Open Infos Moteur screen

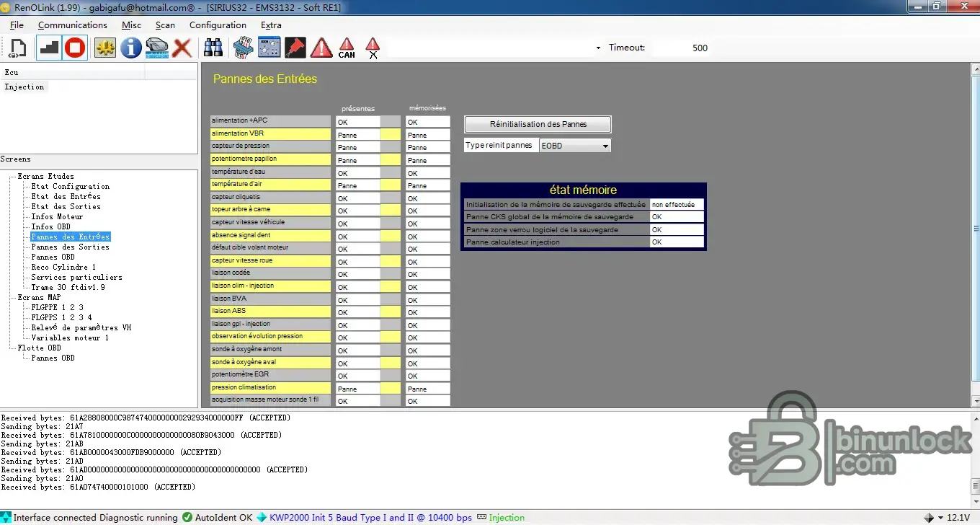pos(57,216)
